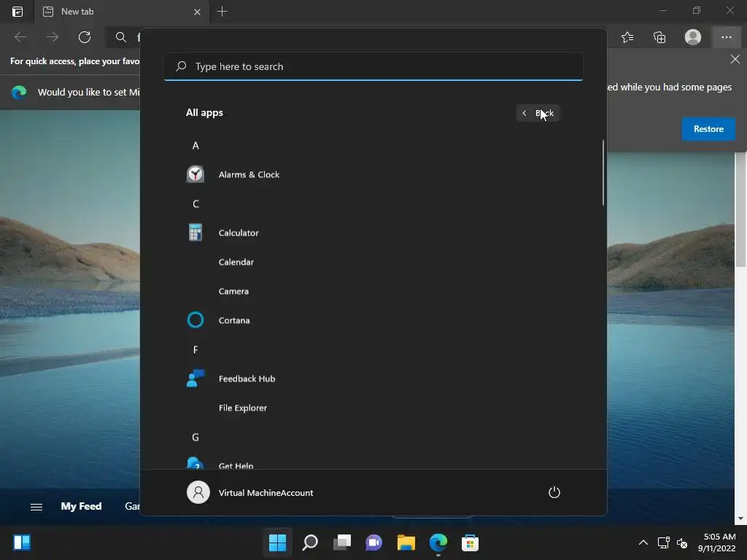Open Widgets icon at taskbar left
Image resolution: width=747 pixels, height=560 pixels.
pos(22,542)
